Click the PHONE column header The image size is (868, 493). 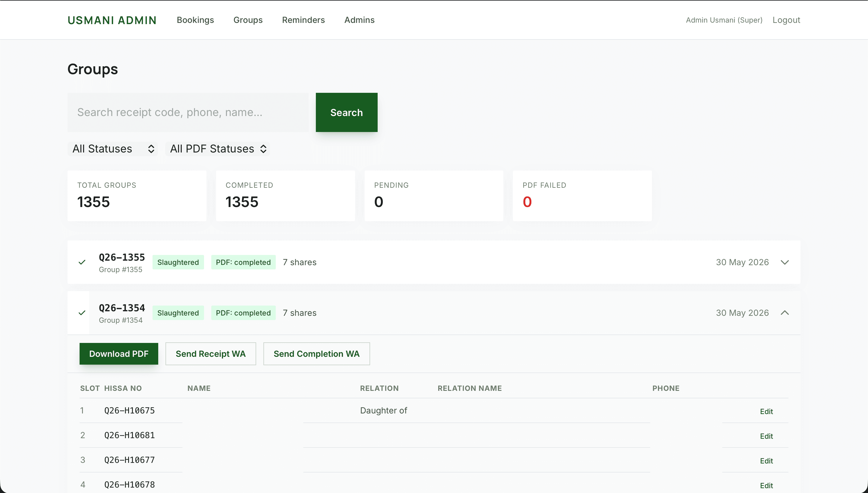pos(666,388)
